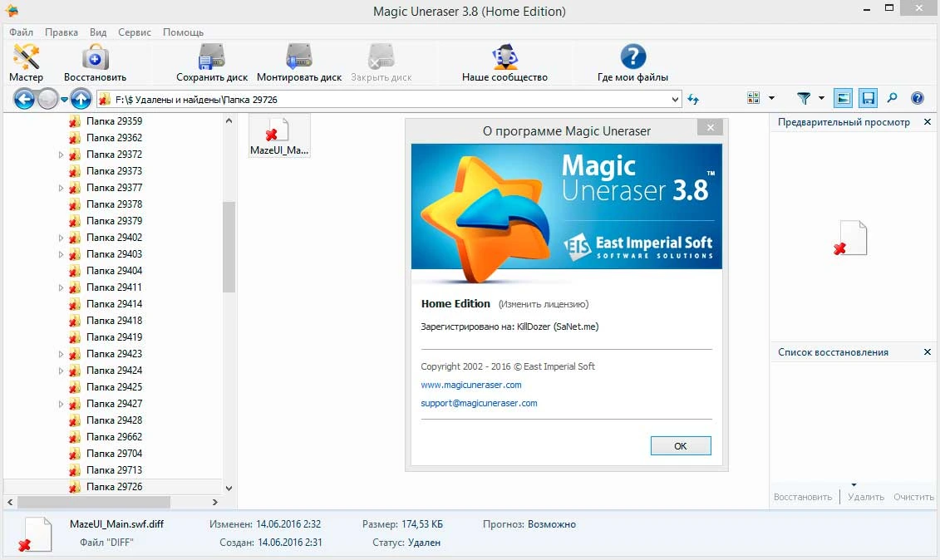Click the address path input field
This screenshot has width=940, height=560.
390,100
